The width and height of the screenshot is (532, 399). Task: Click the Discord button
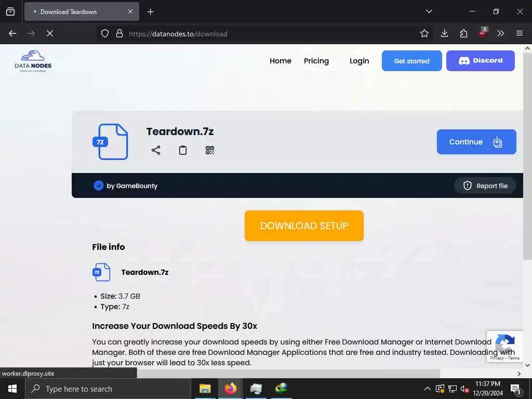(480, 61)
